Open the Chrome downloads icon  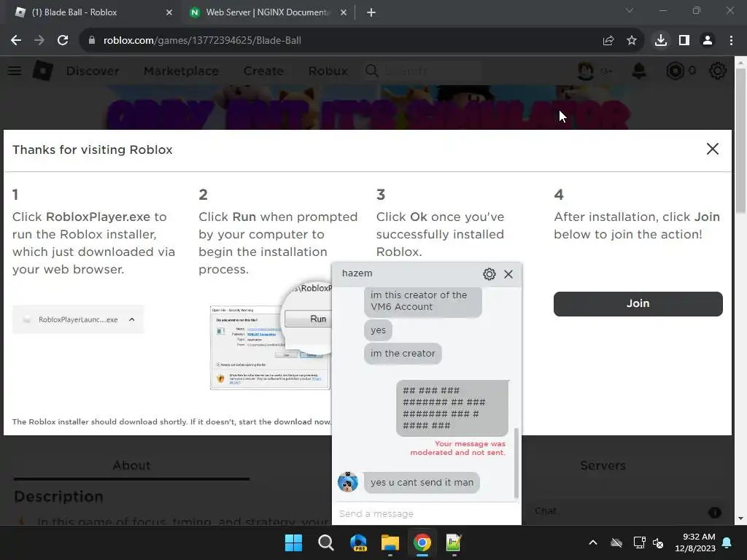click(x=661, y=41)
